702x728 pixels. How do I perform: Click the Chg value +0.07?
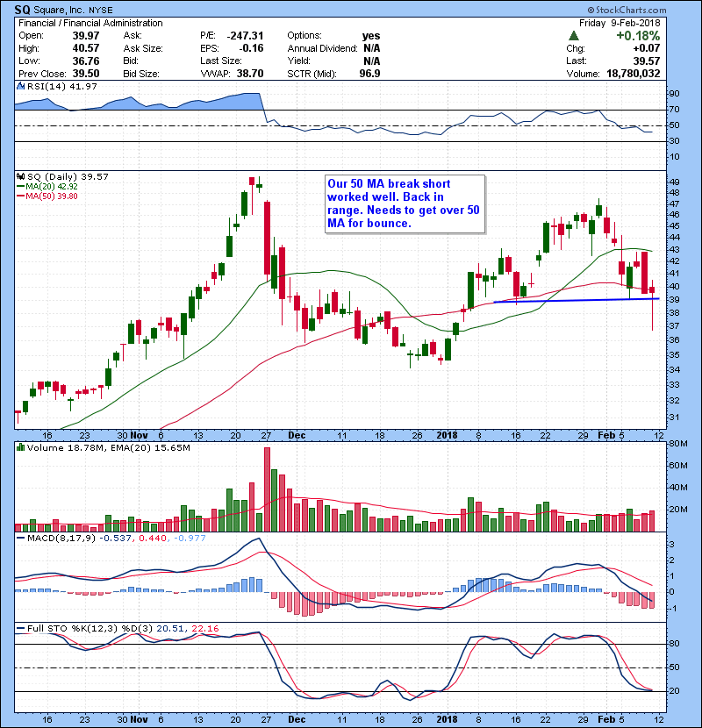[x=646, y=48]
